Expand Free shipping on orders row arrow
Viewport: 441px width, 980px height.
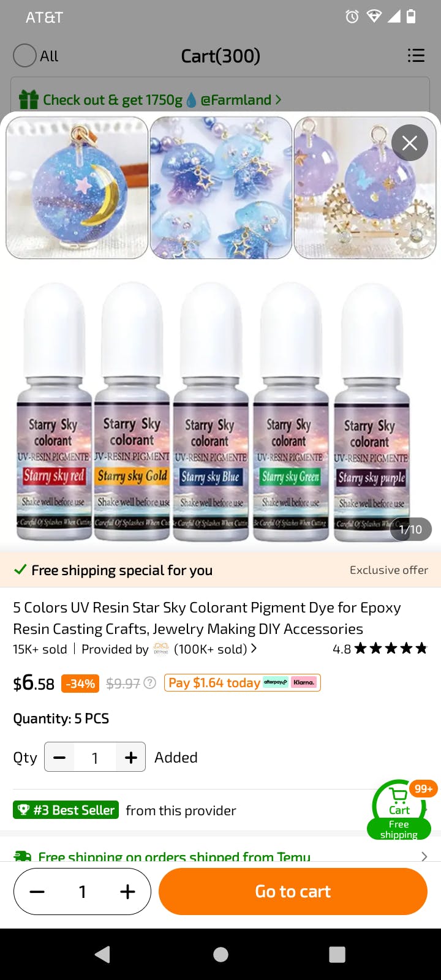coord(424,856)
